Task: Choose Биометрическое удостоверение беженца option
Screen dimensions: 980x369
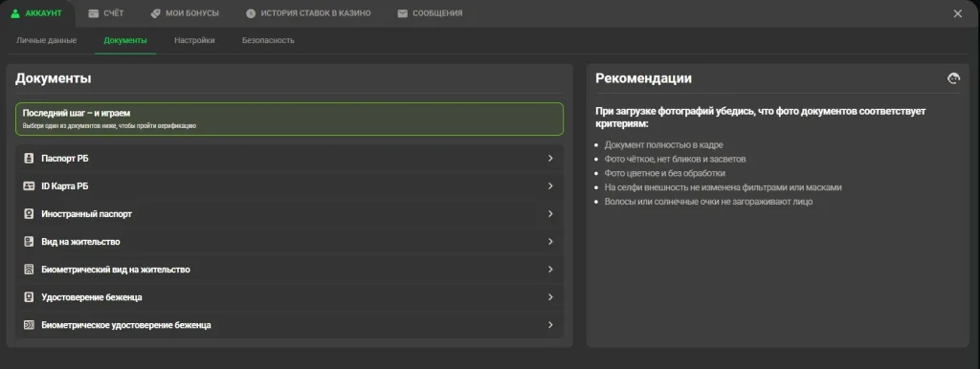Action: [x=289, y=325]
